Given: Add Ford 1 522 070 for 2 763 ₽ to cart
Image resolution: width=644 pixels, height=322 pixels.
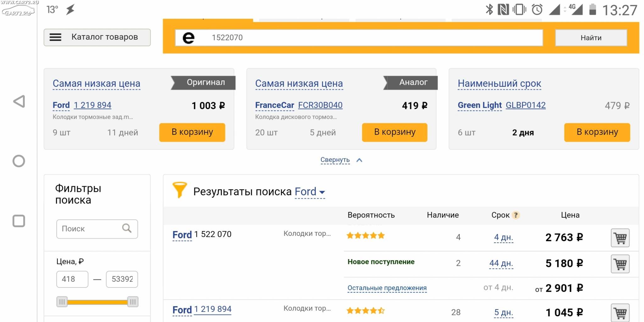Looking at the screenshot, I should click(620, 238).
